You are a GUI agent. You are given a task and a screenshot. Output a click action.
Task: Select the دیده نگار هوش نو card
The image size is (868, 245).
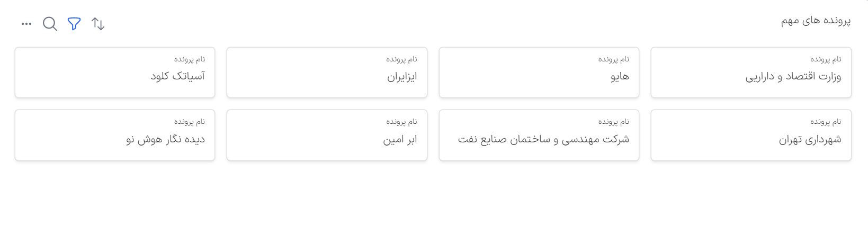115,135
